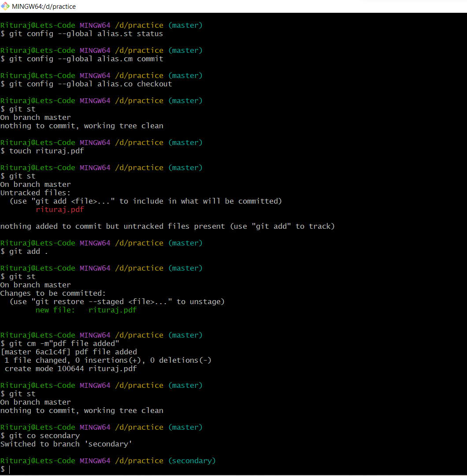Click the 'Changes to be committed:' line
Image resolution: width=467 pixels, height=476 pixels.
pyautogui.click(x=53, y=294)
